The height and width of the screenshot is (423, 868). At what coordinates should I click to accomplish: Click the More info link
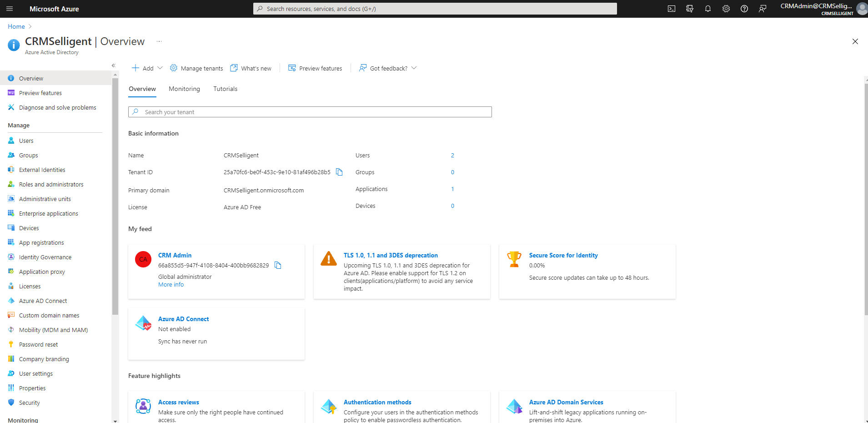(171, 285)
